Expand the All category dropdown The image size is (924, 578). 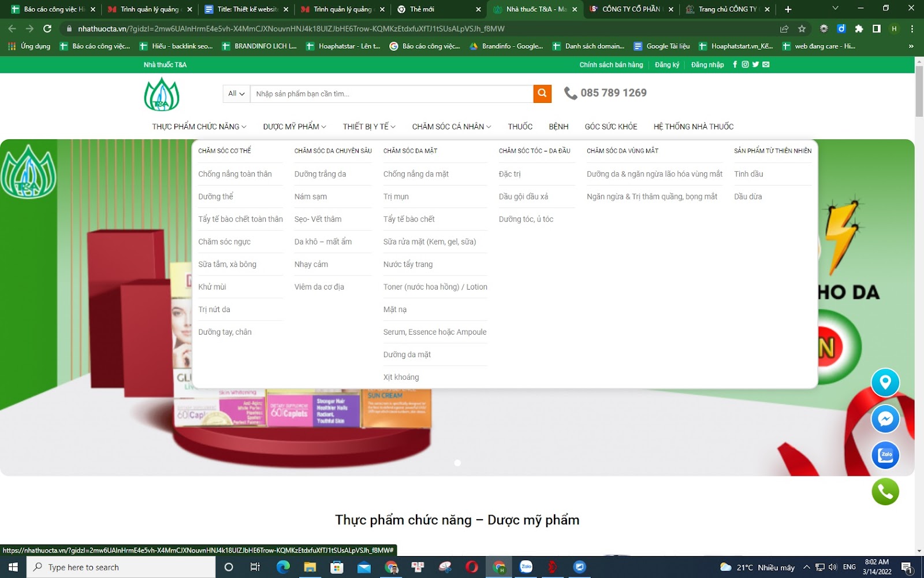[236, 94]
